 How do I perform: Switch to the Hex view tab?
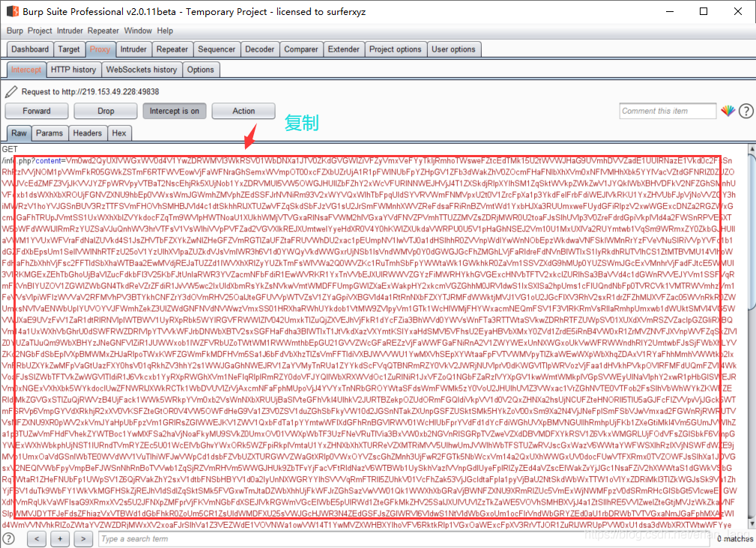(119, 133)
